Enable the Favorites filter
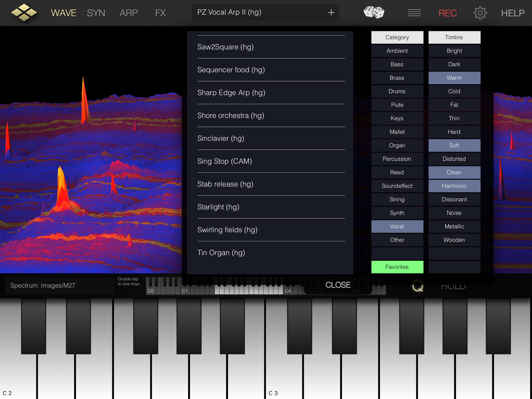Viewport: 532px width, 399px height. coord(397,267)
